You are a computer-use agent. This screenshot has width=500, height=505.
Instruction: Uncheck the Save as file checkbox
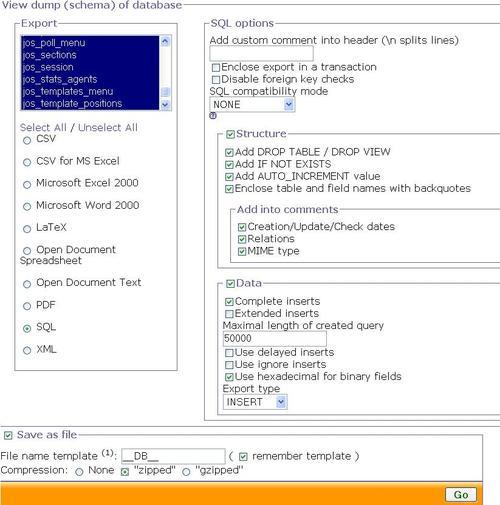(8, 435)
